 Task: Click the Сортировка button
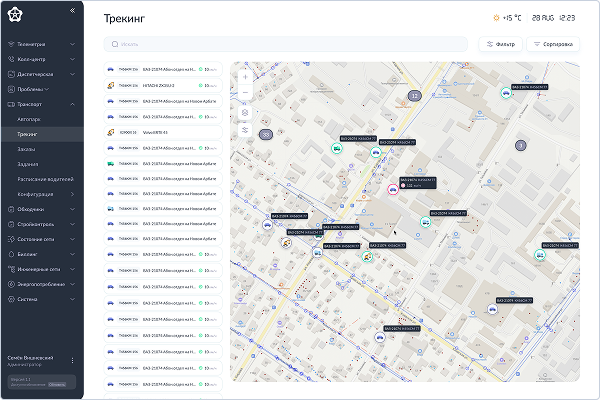tap(553, 44)
